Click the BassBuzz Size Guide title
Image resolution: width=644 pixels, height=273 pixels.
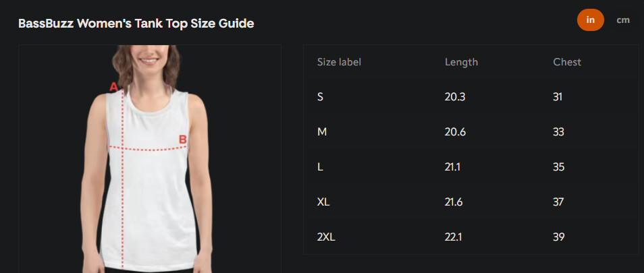tap(136, 24)
